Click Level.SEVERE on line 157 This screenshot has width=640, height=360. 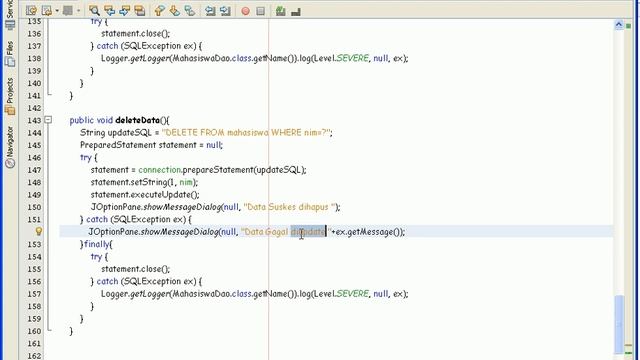click(x=340, y=294)
